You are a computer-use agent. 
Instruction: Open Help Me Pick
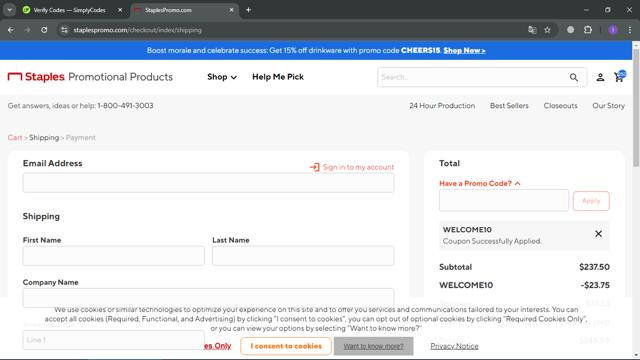tap(278, 77)
